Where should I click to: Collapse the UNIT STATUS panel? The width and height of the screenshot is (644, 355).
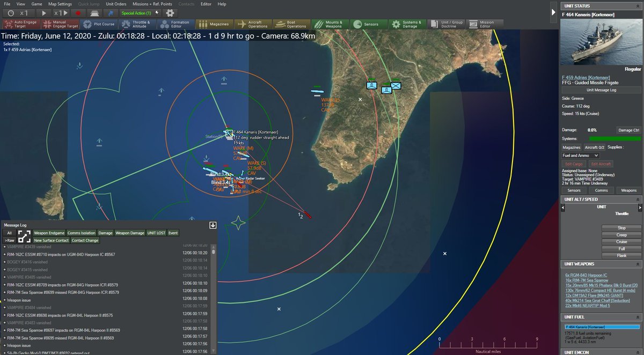(638, 6)
